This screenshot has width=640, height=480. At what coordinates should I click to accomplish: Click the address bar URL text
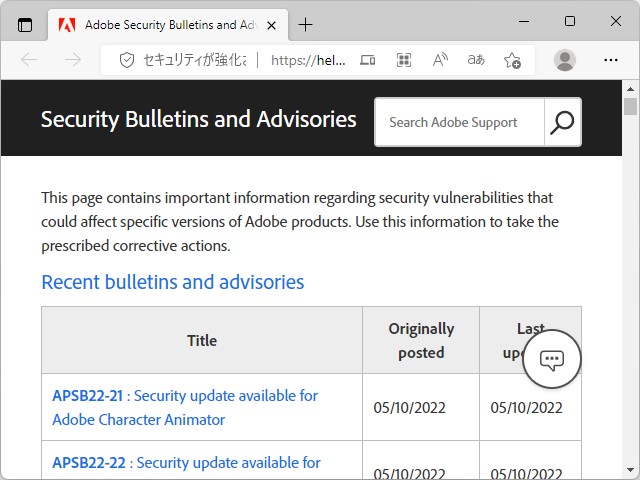point(308,60)
